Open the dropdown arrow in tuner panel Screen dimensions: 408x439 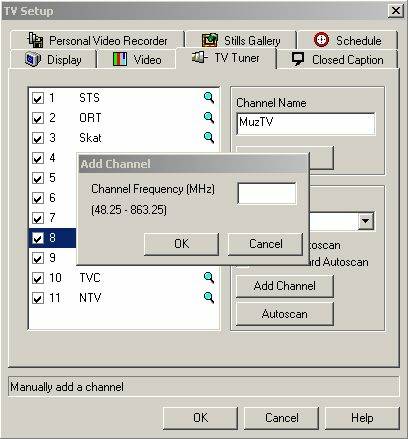[366, 221]
